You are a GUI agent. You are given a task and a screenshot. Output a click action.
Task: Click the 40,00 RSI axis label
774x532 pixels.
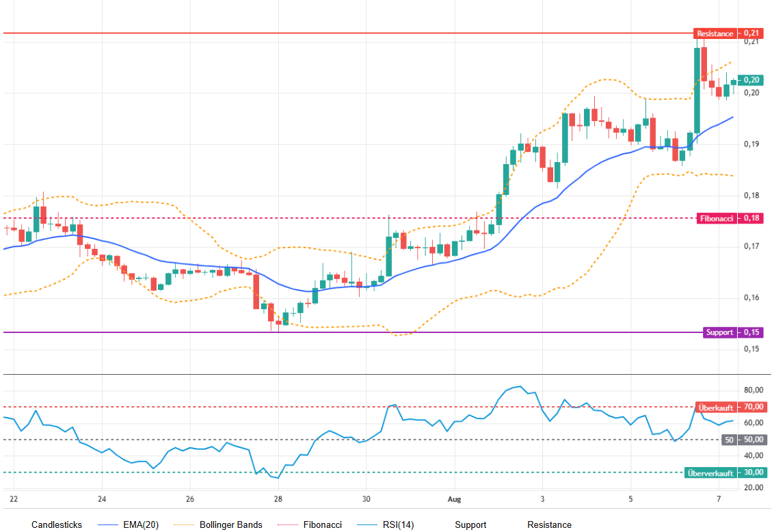coord(753,456)
